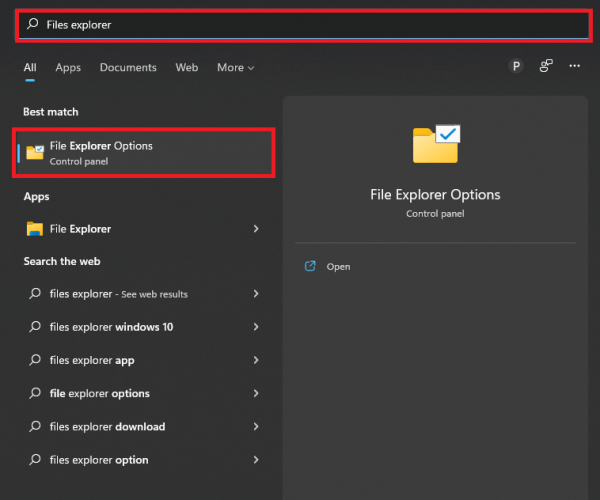Switch to the Apps tab
600x500 pixels.
[x=68, y=68]
